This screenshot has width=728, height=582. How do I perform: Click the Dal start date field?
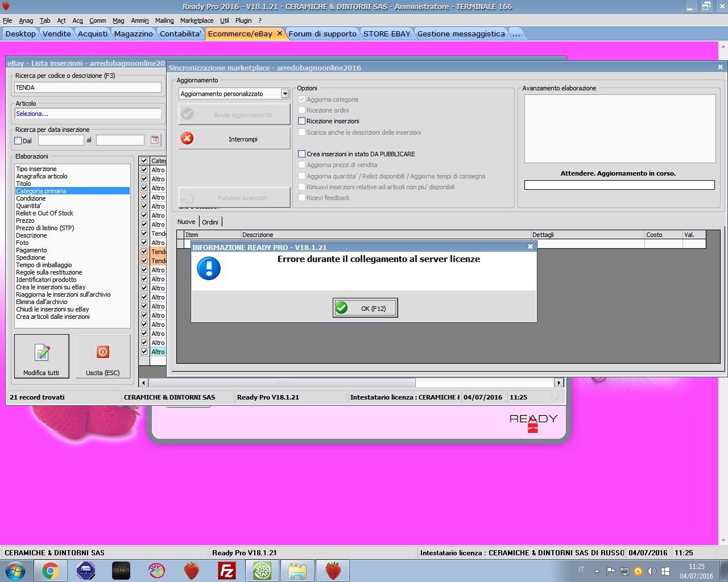[x=60, y=140]
